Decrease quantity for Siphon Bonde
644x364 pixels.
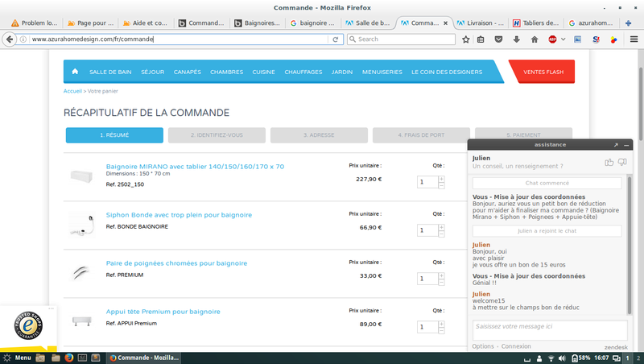(x=441, y=234)
